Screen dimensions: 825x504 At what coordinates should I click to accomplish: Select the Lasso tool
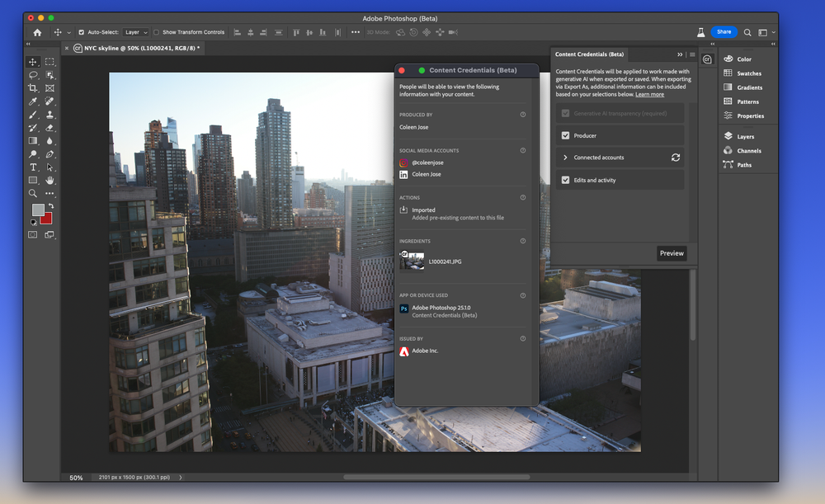pos(33,75)
